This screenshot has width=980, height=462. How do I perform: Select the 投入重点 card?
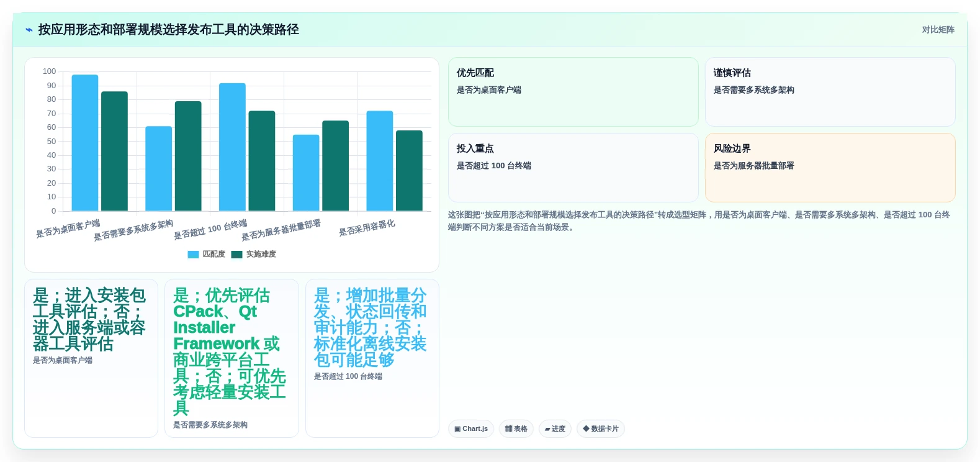(573, 168)
